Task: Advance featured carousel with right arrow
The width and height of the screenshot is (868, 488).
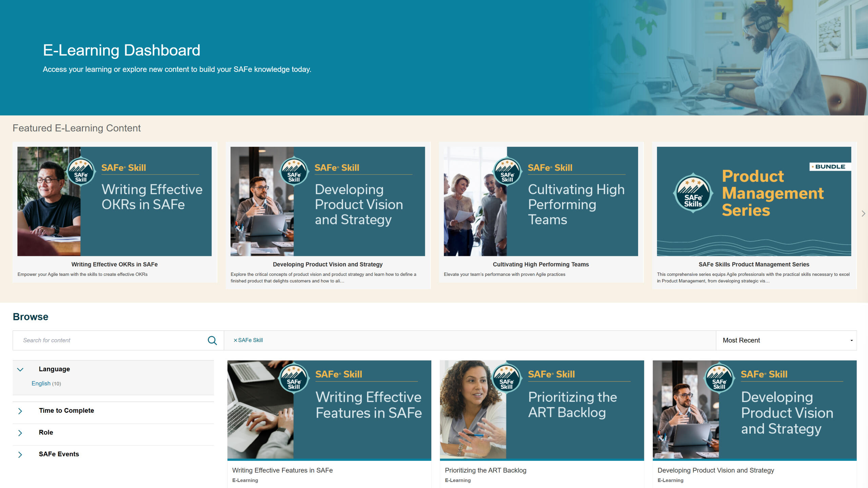Action: click(863, 213)
